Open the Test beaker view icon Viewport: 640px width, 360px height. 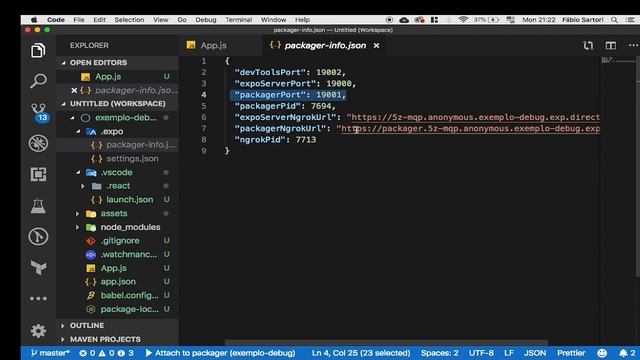coord(38,205)
